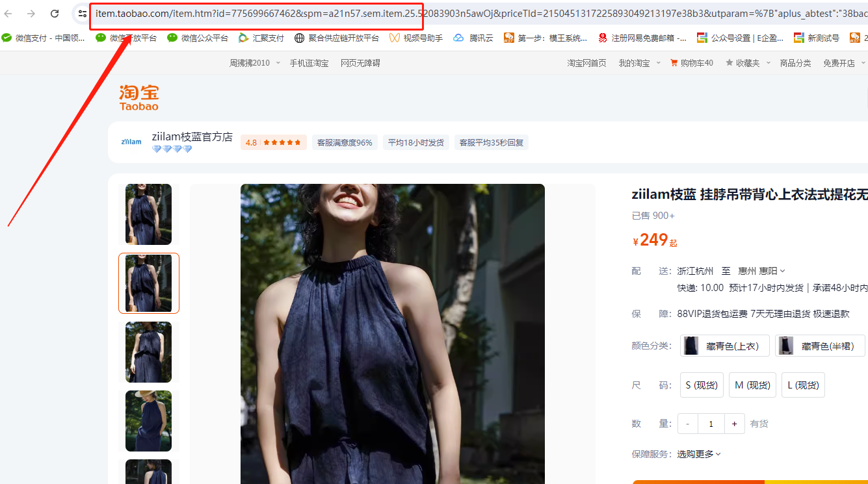Click the Taobao logo
Screen dimensions: 868x484
click(138, 97)
